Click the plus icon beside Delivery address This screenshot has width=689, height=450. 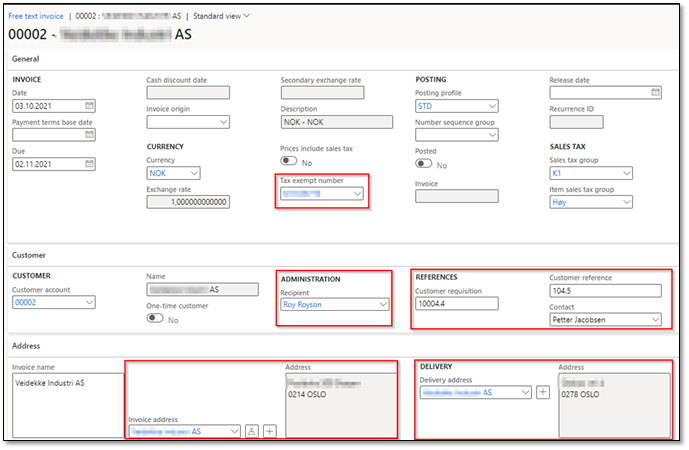point(543,393)
